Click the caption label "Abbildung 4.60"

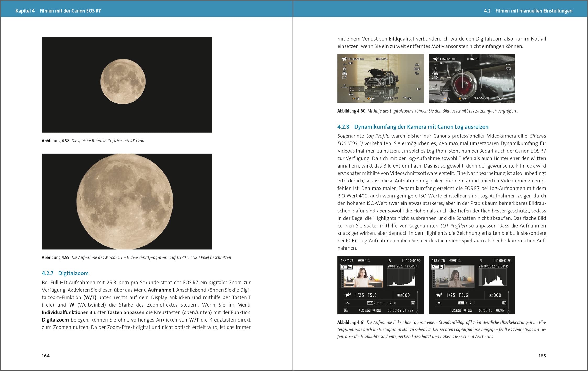(351, 111)
